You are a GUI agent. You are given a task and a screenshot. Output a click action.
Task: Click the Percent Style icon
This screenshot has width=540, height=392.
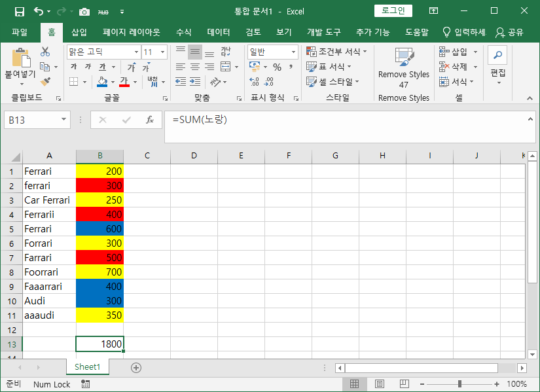[277, 67]
